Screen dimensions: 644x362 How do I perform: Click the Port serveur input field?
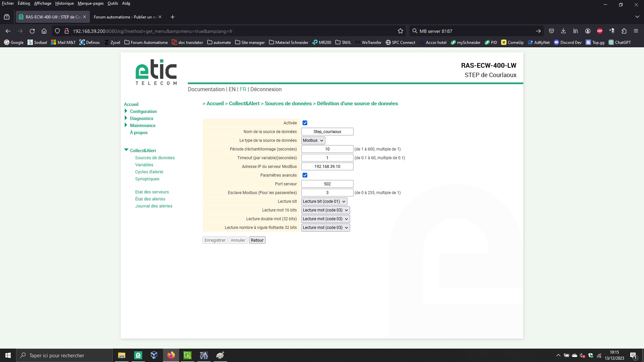coord(327,184)
